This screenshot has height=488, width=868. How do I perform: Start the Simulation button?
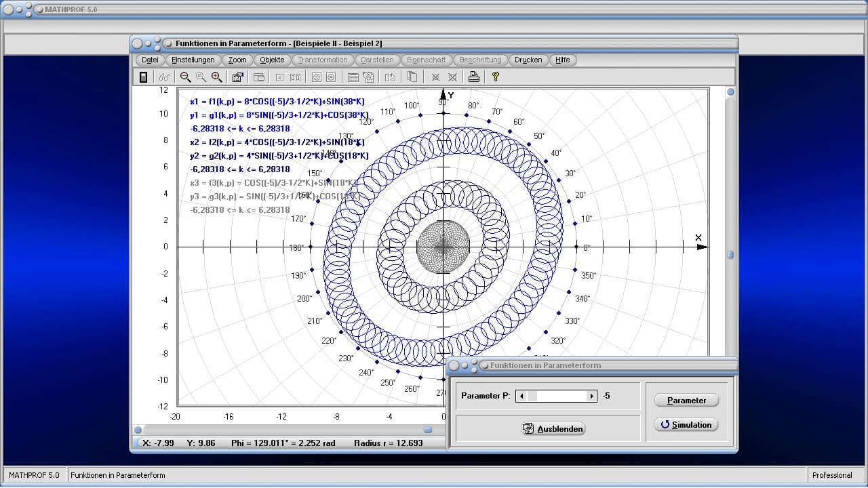point(686,425)
